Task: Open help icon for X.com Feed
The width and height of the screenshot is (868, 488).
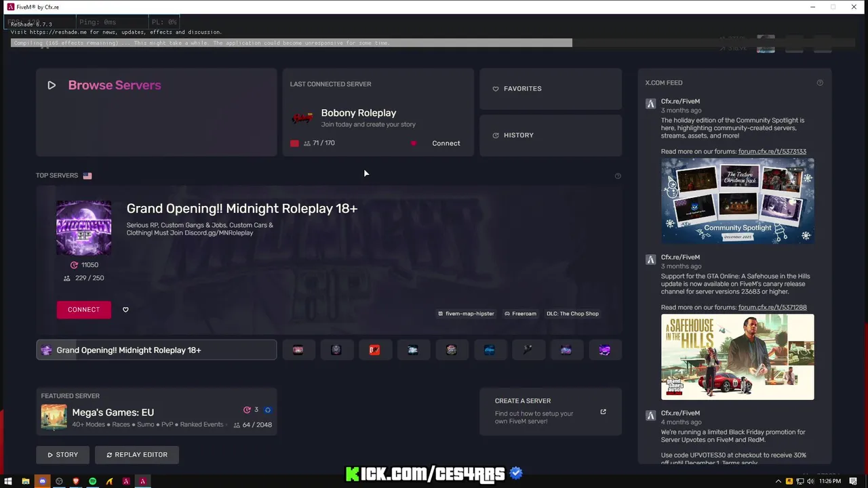Action: (x=820, y=83)
